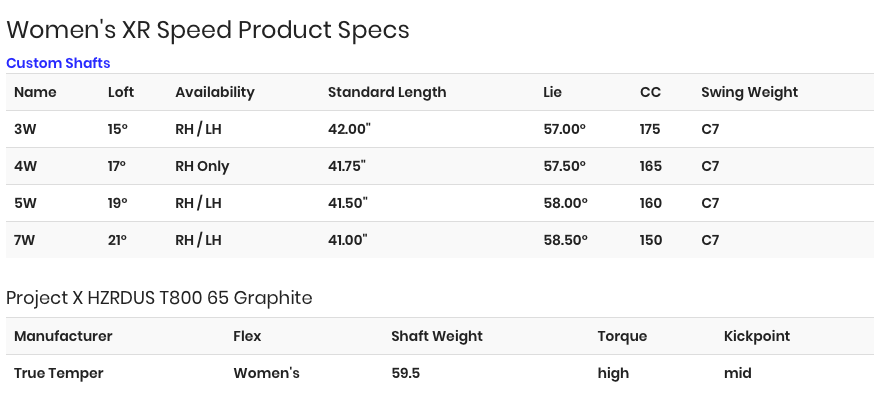
Task: Select the 42.00" standard length value
Action: (349, 129)
